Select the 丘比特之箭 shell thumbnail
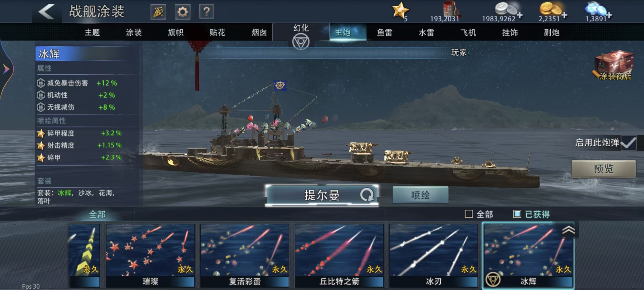Viewport: 644px width, 290px height. point(339,255)
